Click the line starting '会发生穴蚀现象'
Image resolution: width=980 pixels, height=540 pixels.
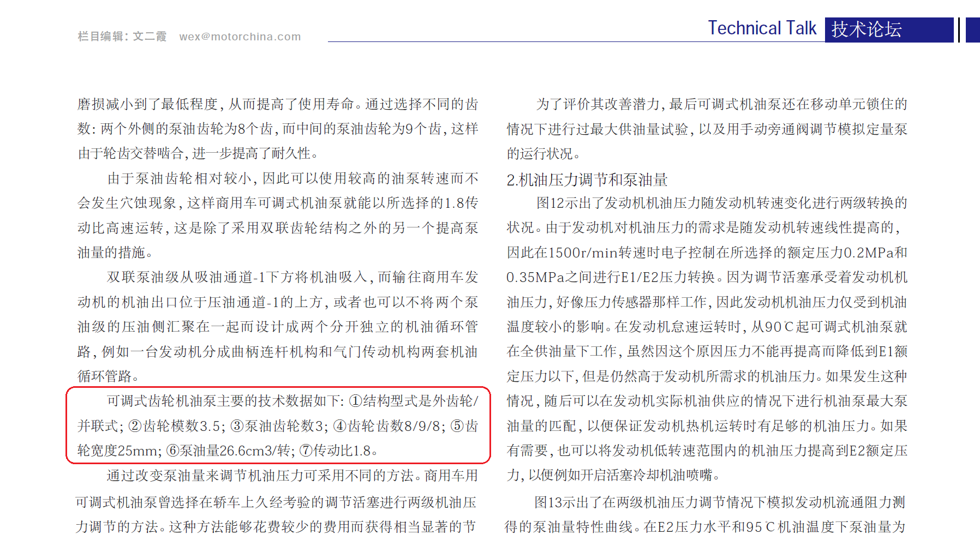pos(278,203)
